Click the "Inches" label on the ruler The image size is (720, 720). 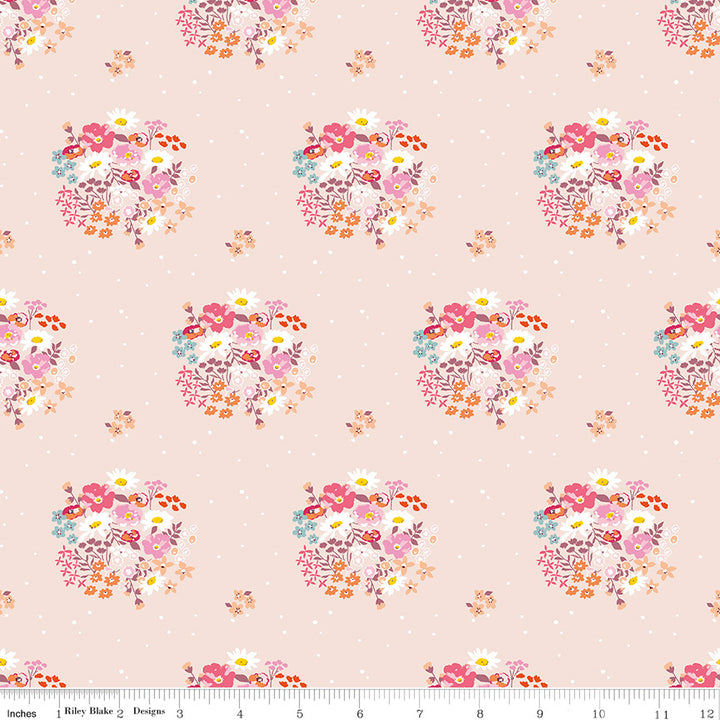pos(21,713)
